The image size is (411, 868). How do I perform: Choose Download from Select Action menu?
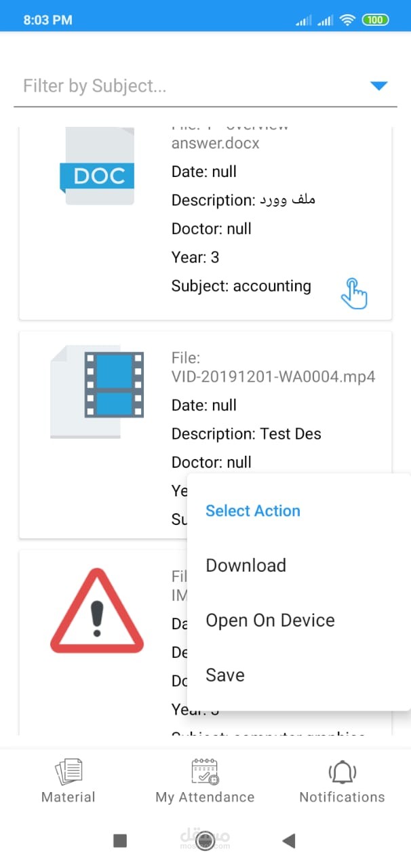click(246, 566)
